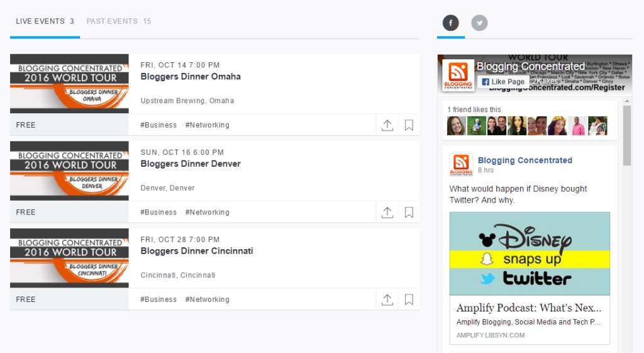Click the AMPLIFY.LIBSYN.COM source link

(491, 335)
